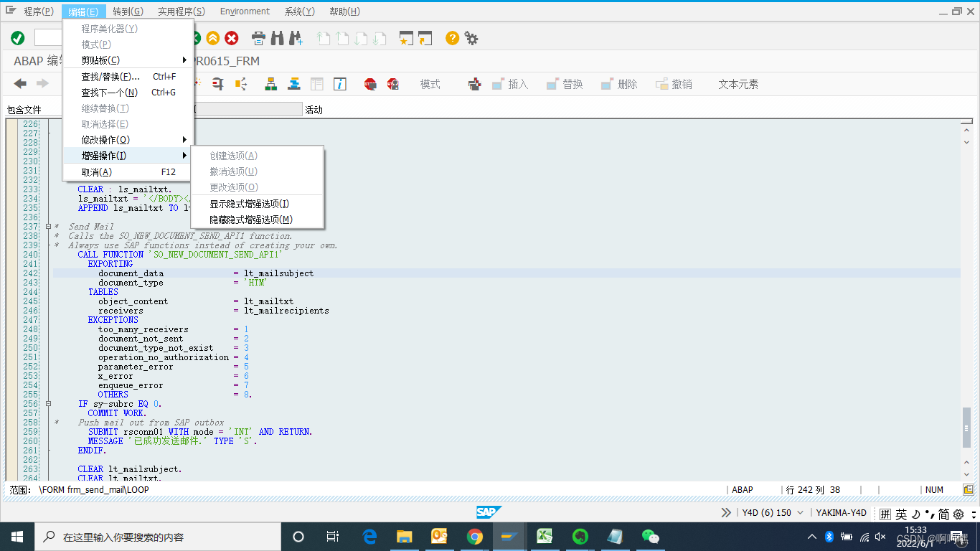This screenshot has width=980, height=551.
Task: Select 查找下一个(N) menu entry
Action: 128,93
